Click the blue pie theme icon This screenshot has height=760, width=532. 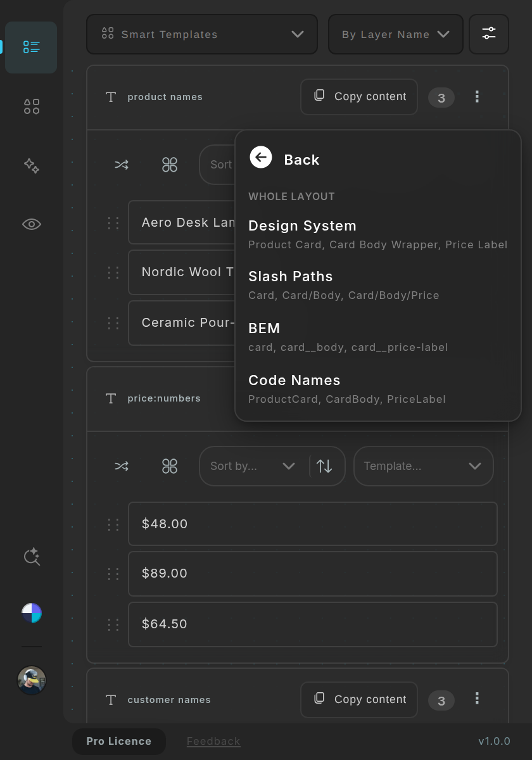click(32, 613)
